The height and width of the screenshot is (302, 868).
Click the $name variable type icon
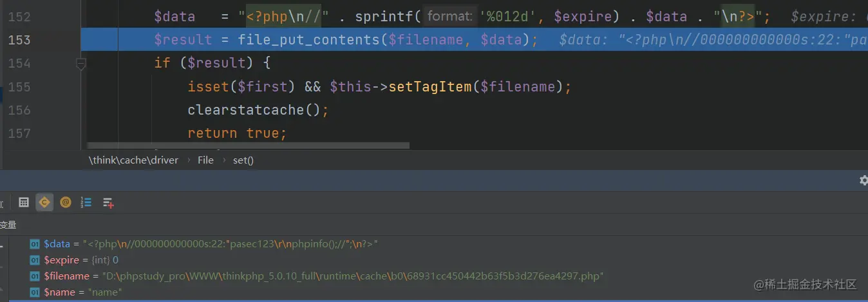[35, 292]
